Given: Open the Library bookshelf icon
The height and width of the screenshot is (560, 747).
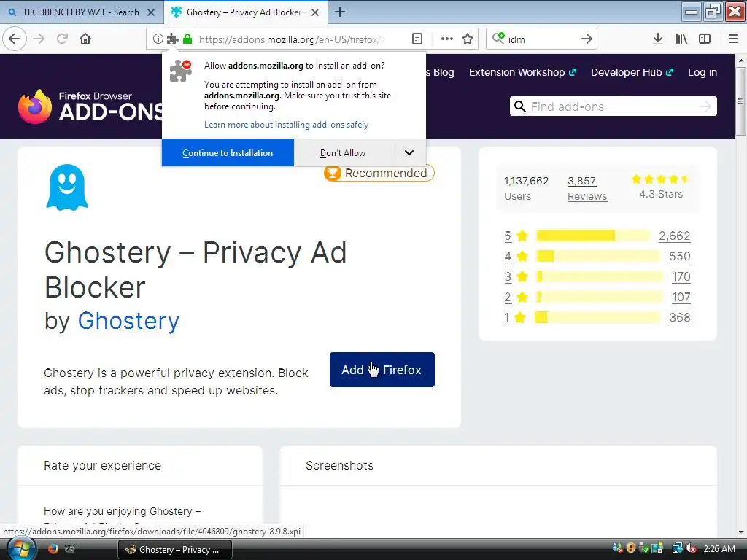Looking at the screenshot, I should pos(681,39).
